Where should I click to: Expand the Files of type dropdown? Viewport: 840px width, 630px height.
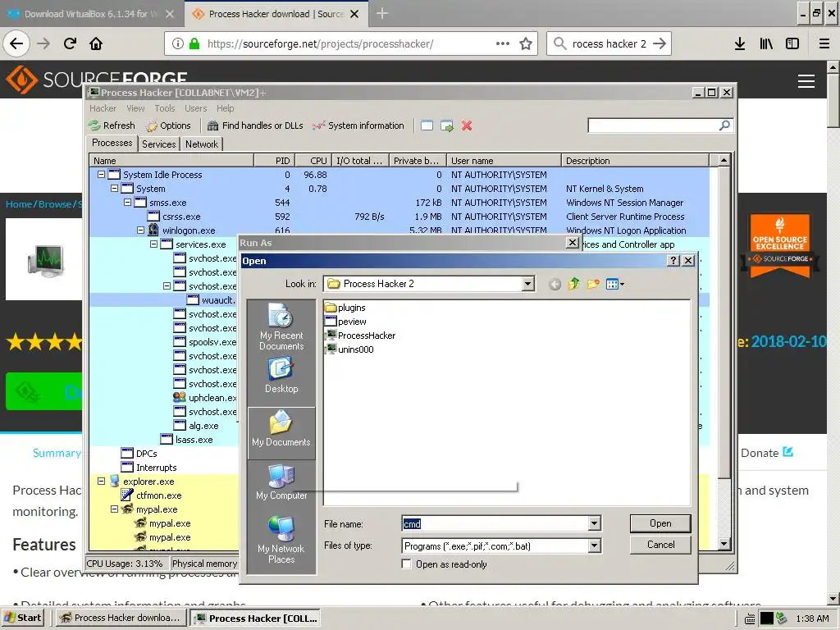tap(594, 546)
